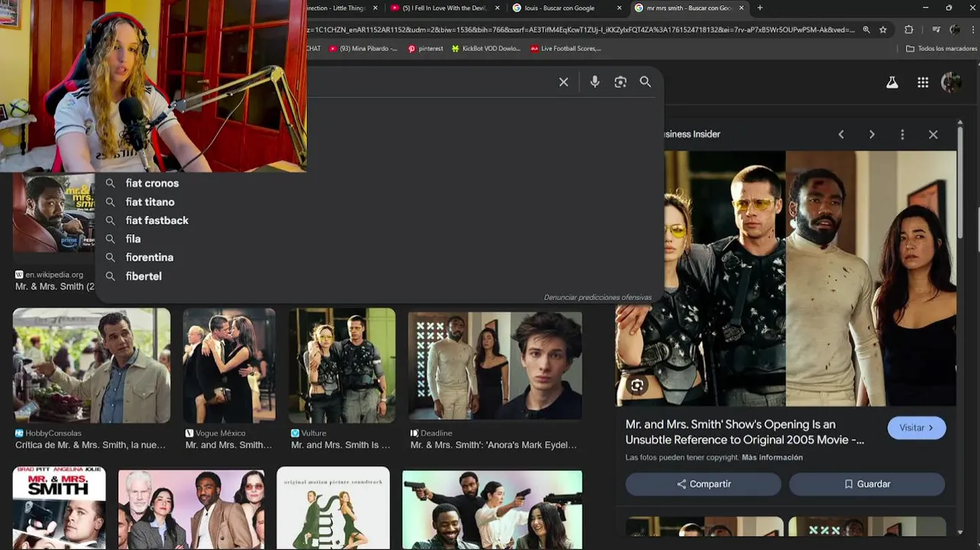Open more options in image preview panel
This screenshot has height=550, width=980.
pos(902,134)
